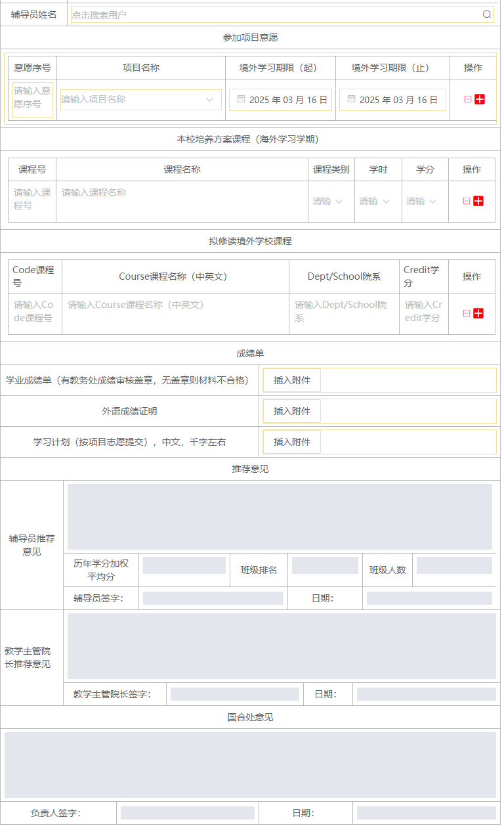Add a row in 本校培养方案课程 table
Viewport: 504px width, 832px height.
pyautogui.click(x=478, y=201)
